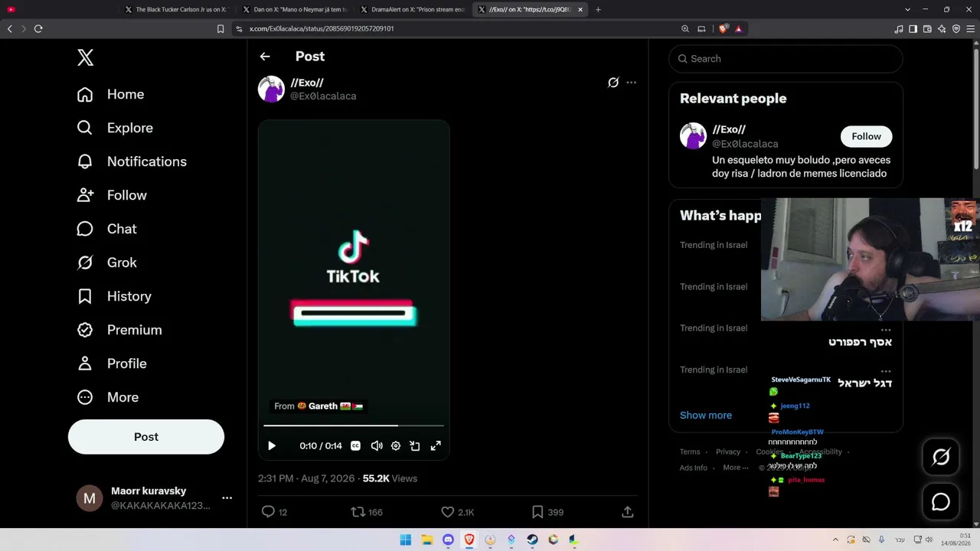Open the floating chat messages button
This screenshot has width=980, height=551.
tap(941, 502)
